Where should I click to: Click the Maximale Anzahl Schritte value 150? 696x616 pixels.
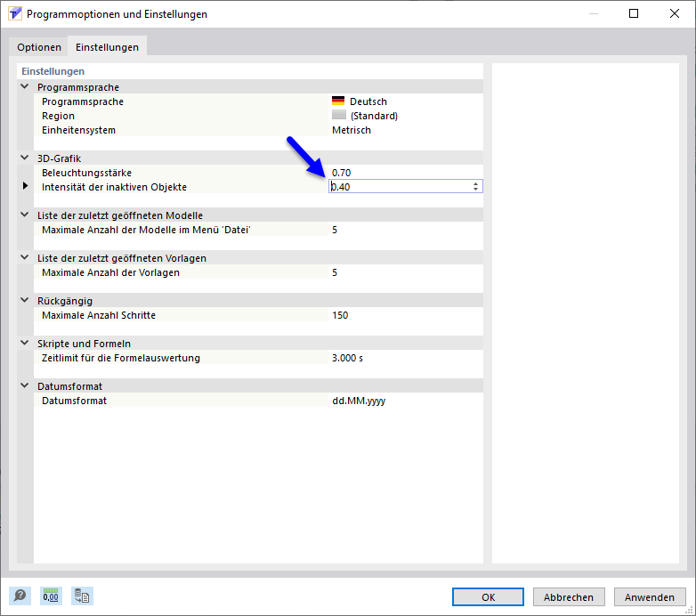340,315
